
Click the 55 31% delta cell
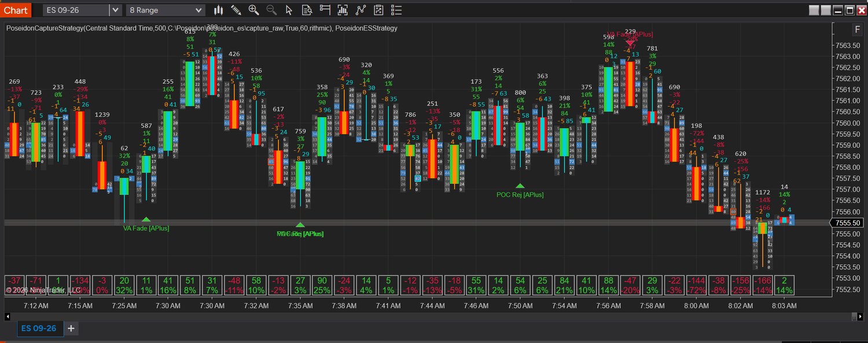(476, 285)
